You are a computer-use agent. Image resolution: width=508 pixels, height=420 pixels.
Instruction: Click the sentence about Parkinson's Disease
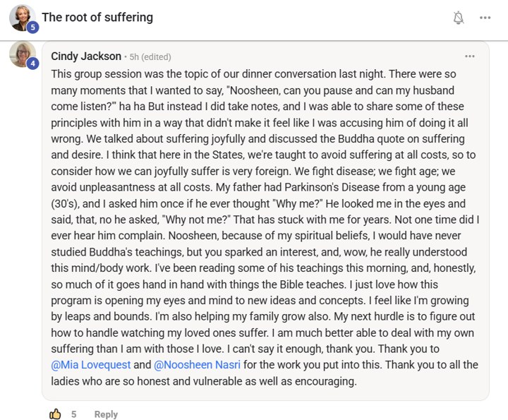tap(341, 187)
